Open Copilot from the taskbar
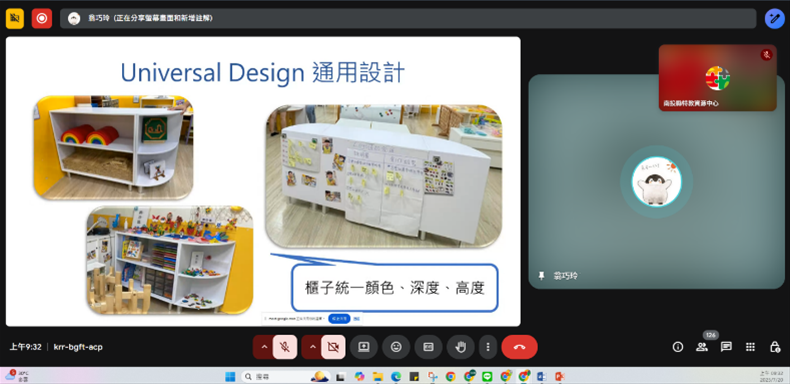Viewport: 790px width, 384px height. point(359,376)
